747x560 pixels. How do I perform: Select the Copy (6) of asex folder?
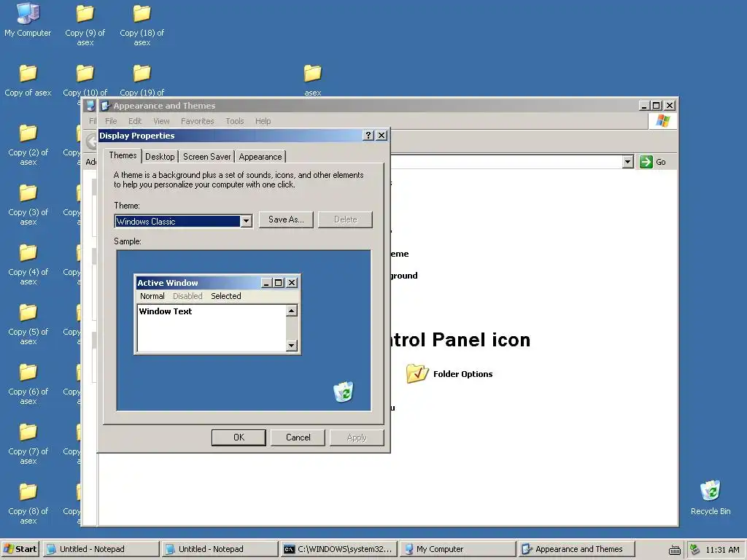[28, 384]
